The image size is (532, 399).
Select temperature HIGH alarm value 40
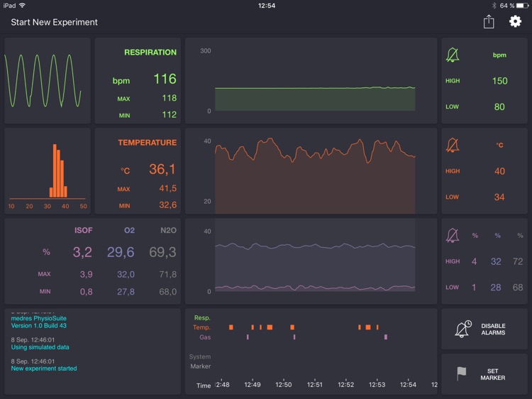[499, 171]
